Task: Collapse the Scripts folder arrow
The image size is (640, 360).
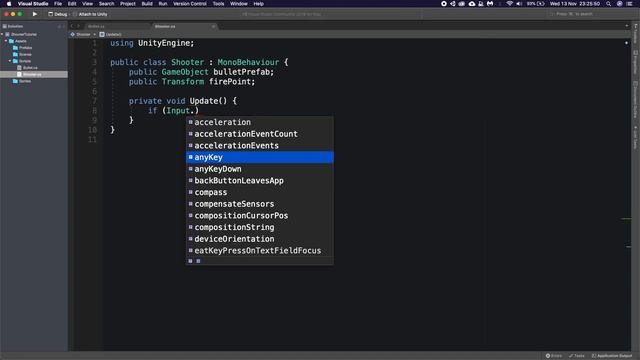Action: click(x=10, y=61)
